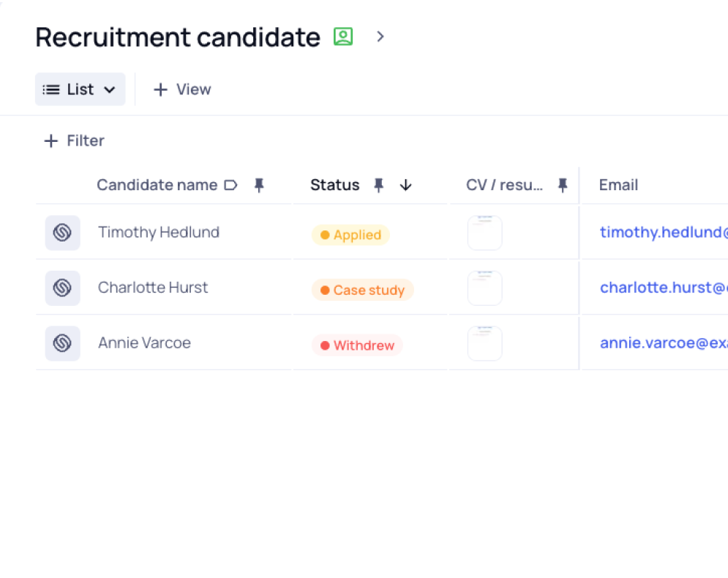The image size is (728, 578).
Task: Click Annie Varcoe's email link
Action: pos(663,343)
